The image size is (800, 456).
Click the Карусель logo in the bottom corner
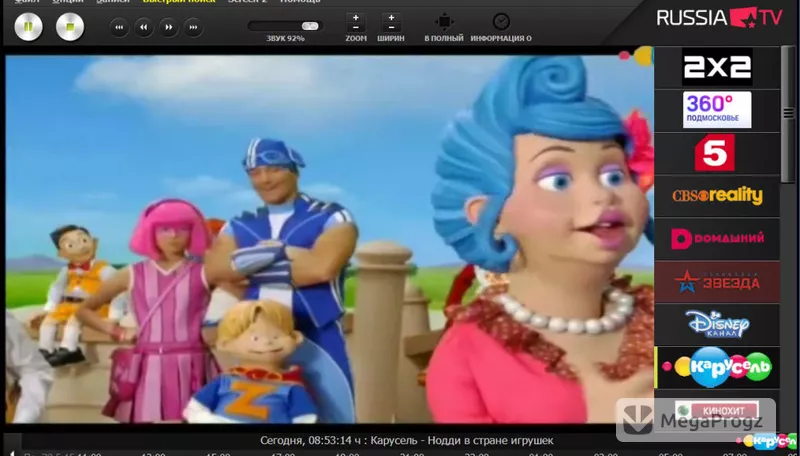coord(767,441)
